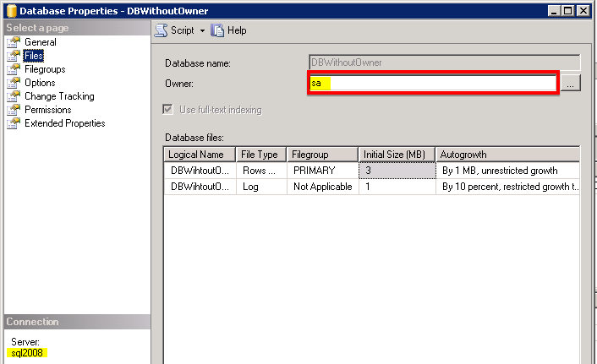Click the 'Select a page' header
The image size is (597, 364).
(x=77, y=28)
